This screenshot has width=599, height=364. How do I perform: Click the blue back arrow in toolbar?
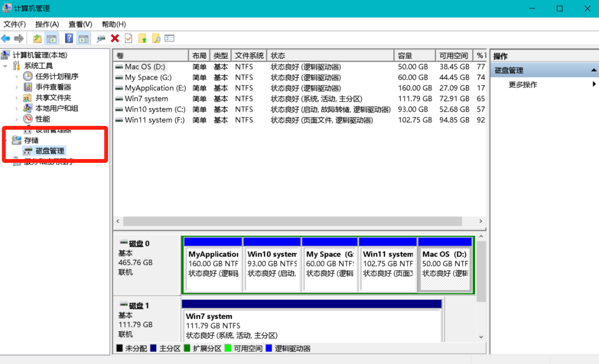click(6, 38)
